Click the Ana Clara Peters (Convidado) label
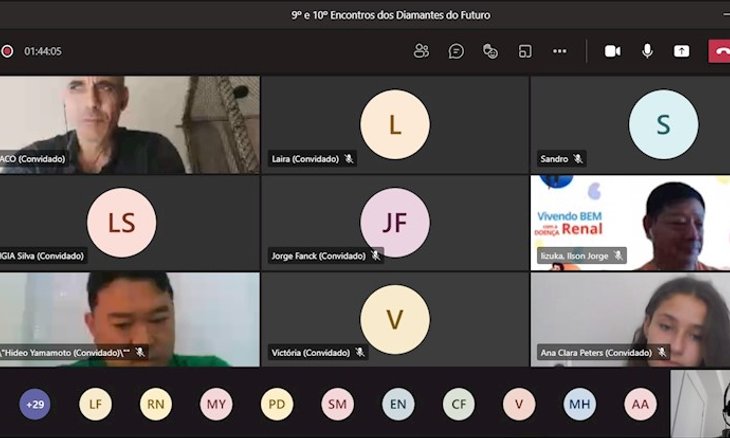730x438 pixels. point(596,352)
